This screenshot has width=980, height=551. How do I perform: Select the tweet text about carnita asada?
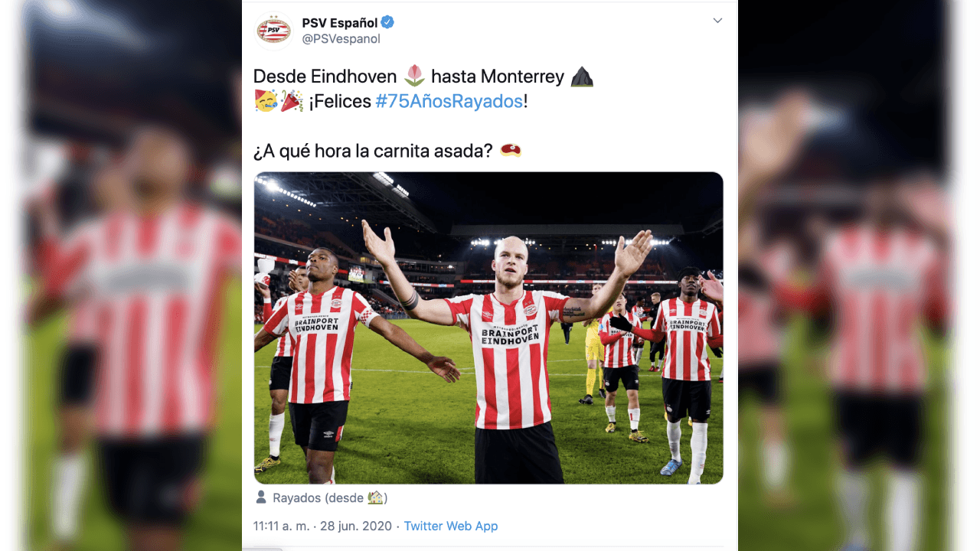pyautogui.click(x=375, y=150)
